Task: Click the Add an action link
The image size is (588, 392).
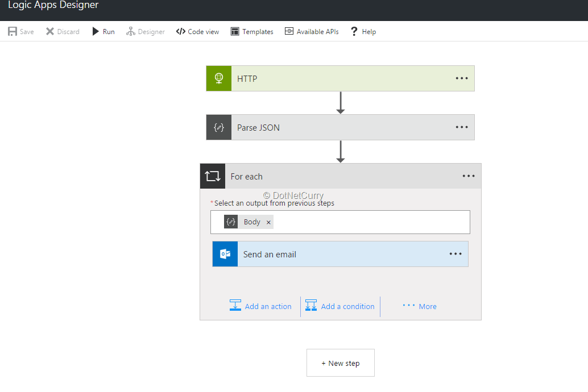Action: coord(268,306)
